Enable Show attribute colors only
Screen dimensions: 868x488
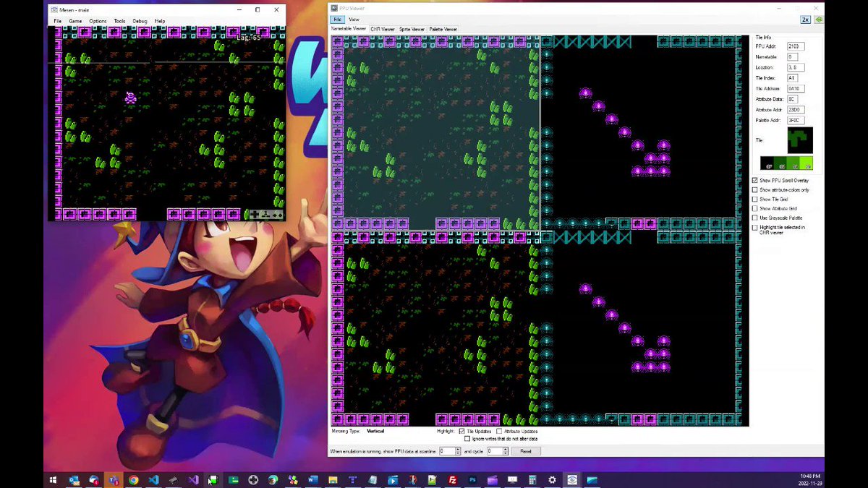755,189
